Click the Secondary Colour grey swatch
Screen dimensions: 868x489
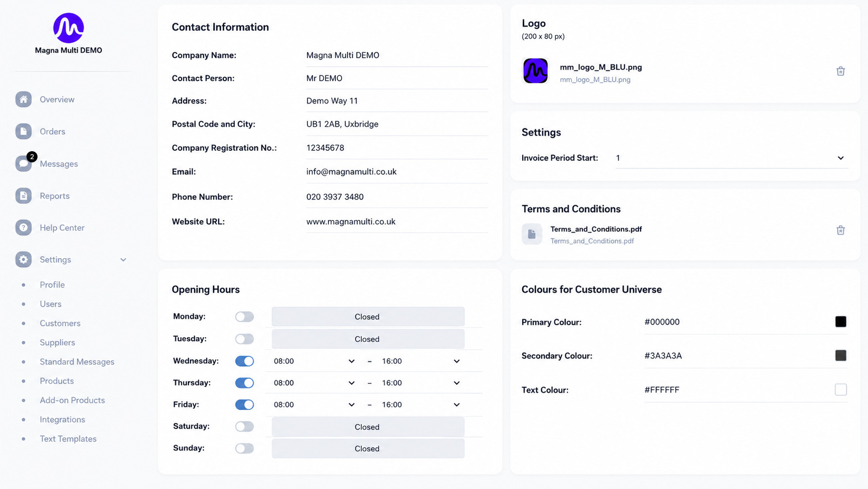840,355
